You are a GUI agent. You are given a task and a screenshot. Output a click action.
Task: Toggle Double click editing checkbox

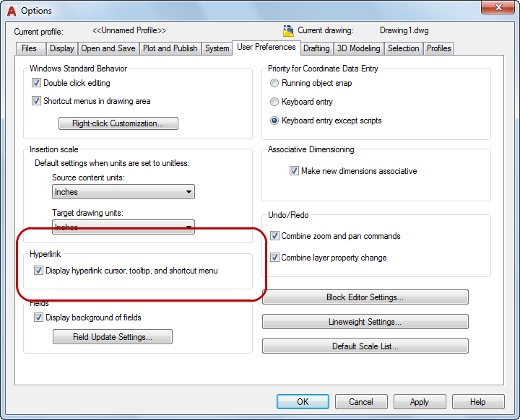pos(37,83)
